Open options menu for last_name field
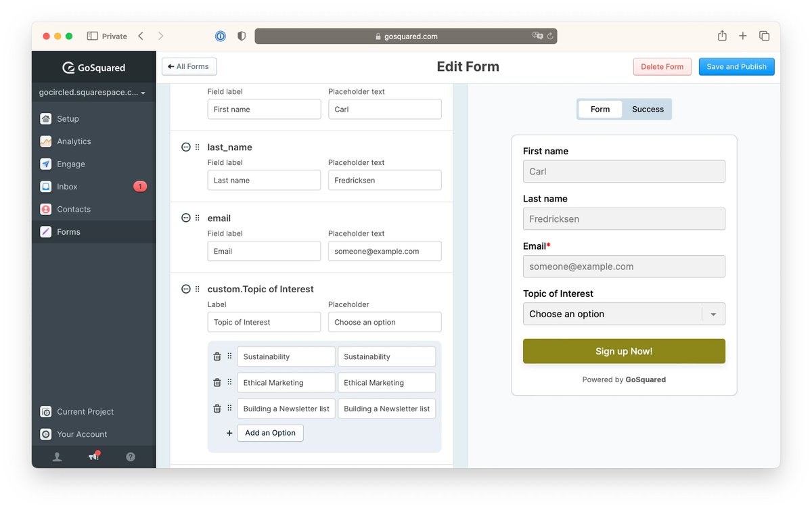 click(x=186, y=147)
